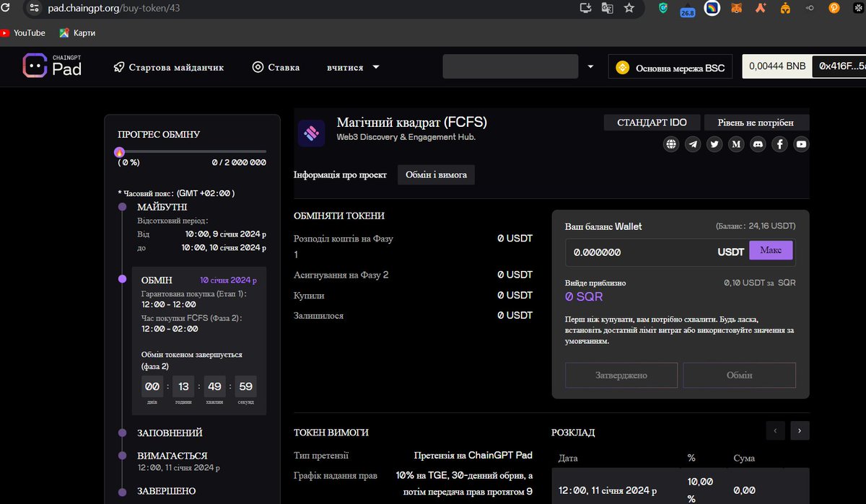This screenshot has height=504, width=866.
Task: Click the Макс button
Action: (771, 250)
